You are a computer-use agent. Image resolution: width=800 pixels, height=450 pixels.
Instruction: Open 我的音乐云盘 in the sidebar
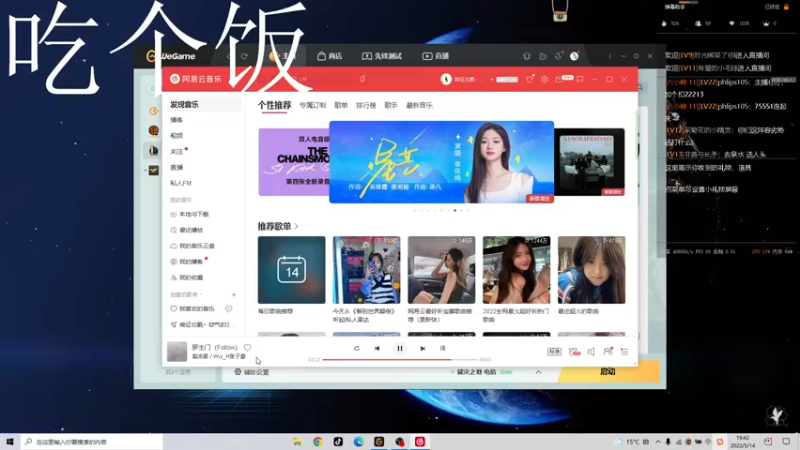(x=192, y=246)
